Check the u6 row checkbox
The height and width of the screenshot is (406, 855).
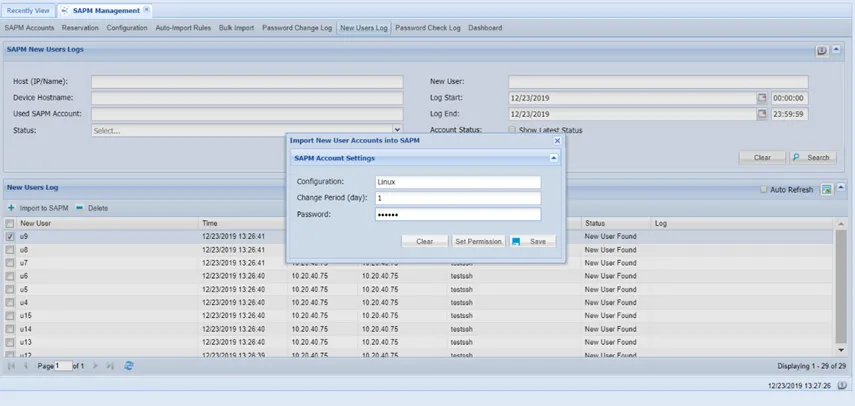click(x=10, y=276)
